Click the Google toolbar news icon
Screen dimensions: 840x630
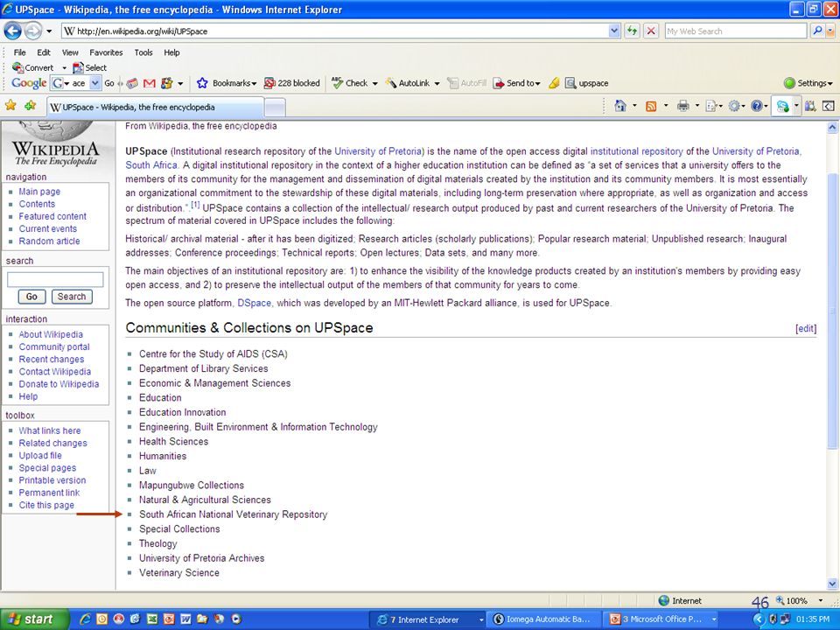coord(132,83)
